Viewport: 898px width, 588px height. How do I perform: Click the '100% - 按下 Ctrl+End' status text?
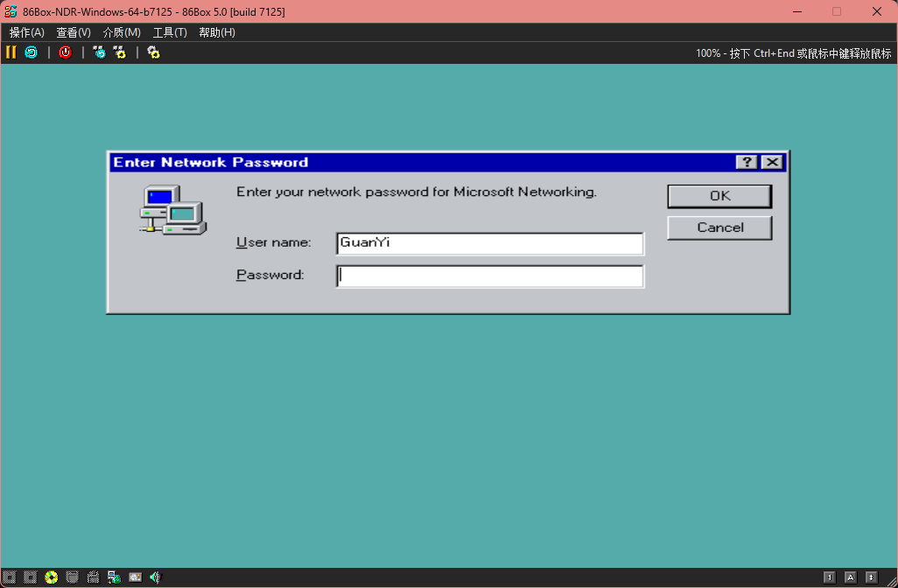[x=793, y=53]
